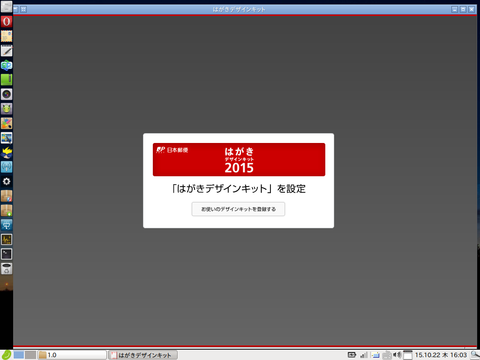Minimize the はがきデザインキット window
This screenshot has width=480, height=360.
click(455, 9)
